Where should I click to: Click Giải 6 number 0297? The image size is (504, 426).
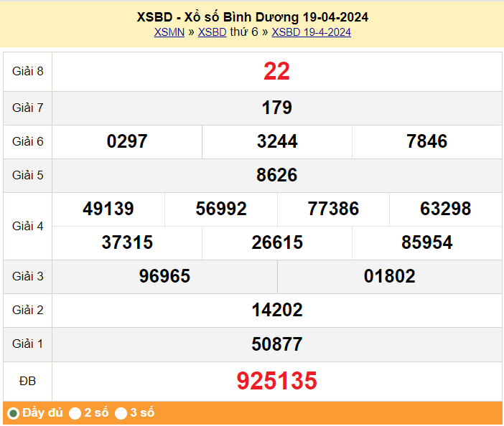127,141
